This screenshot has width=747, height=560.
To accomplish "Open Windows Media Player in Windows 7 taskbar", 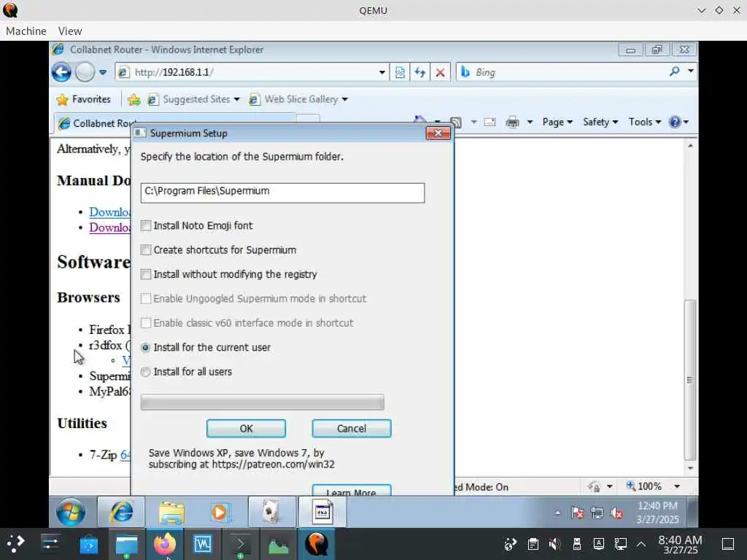I will click(x=220, y=512).
